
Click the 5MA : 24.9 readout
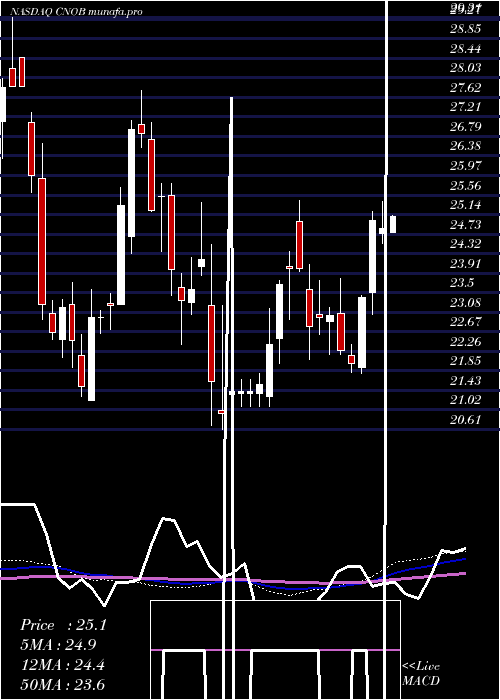tap(58, 645)
